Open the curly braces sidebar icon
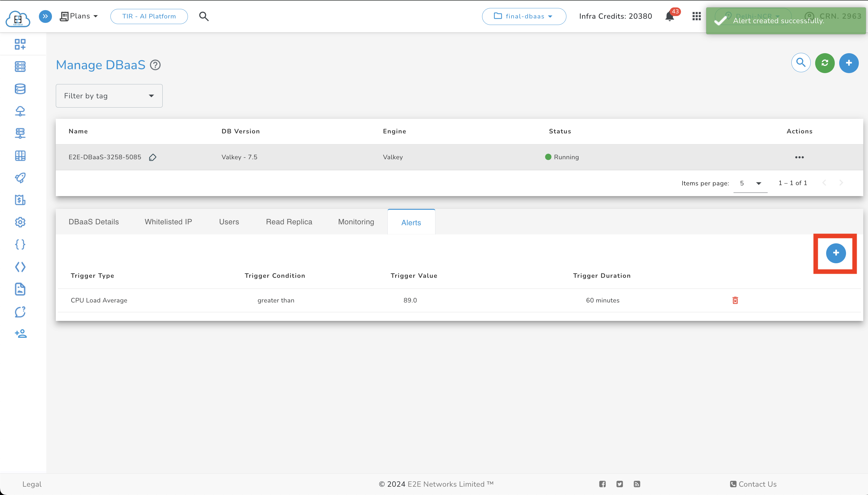This screenshot has height=495, width=868. (x=20, y=245)
